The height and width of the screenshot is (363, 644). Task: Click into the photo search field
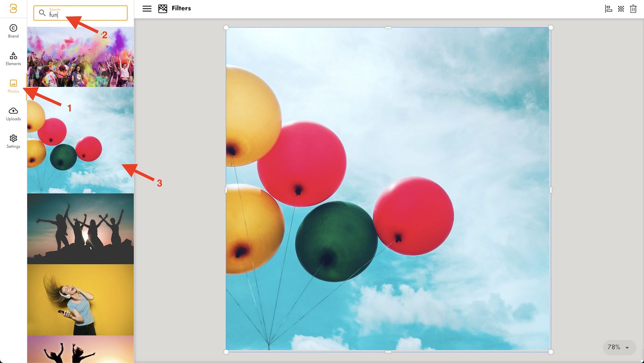pos(87,14)
